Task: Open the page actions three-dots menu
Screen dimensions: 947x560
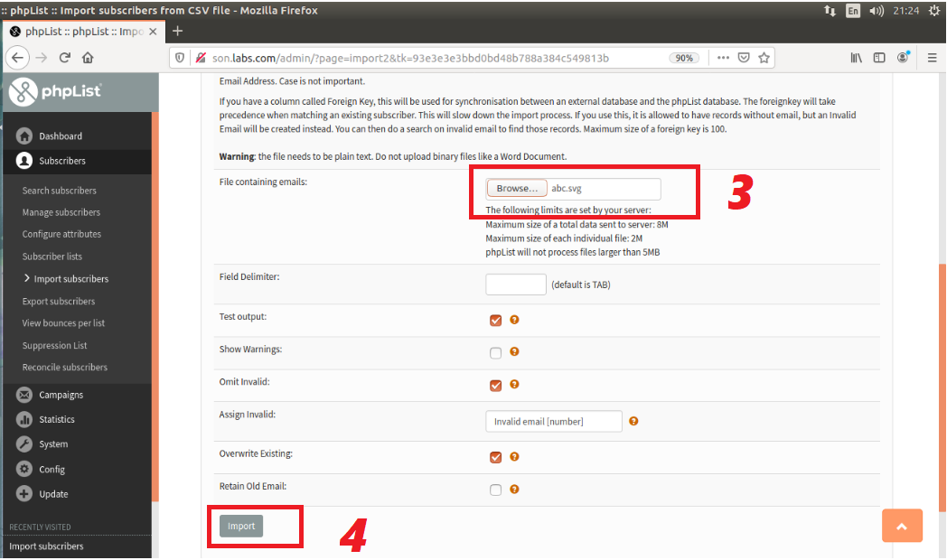Action: pos(723,58)
